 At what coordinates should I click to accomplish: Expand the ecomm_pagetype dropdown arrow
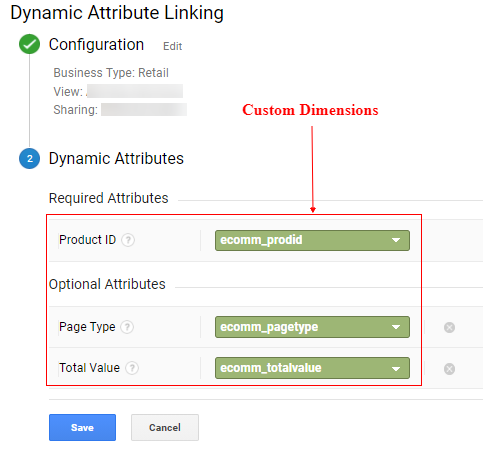pos(396,327)
